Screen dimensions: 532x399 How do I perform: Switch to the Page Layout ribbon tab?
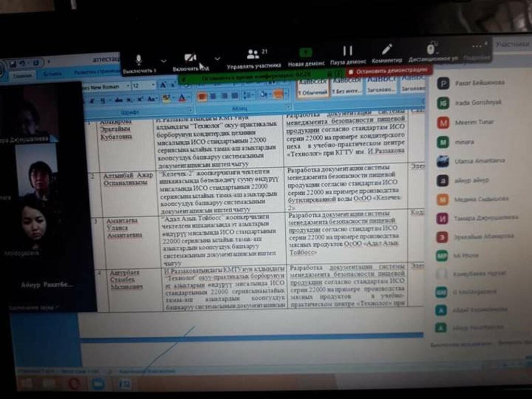pyautogui.click(x=97, y=72)
